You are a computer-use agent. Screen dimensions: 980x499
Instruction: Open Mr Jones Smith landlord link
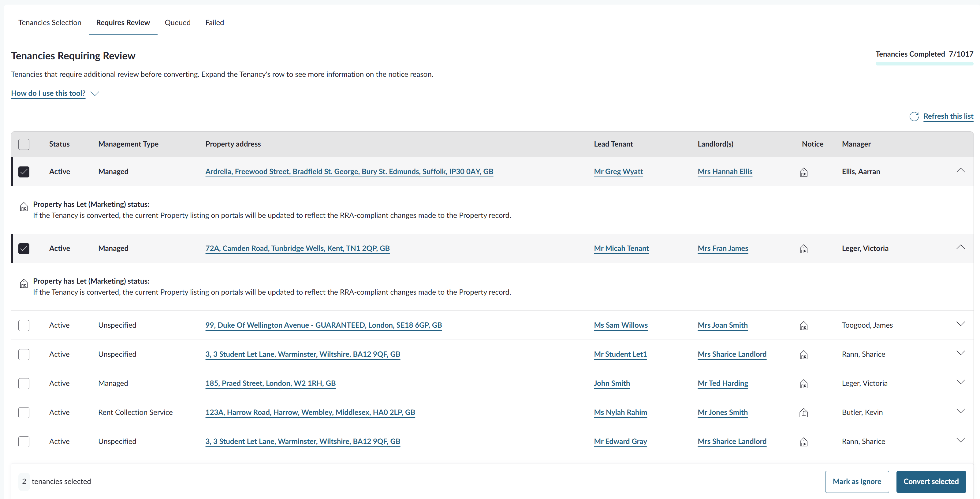722,412
